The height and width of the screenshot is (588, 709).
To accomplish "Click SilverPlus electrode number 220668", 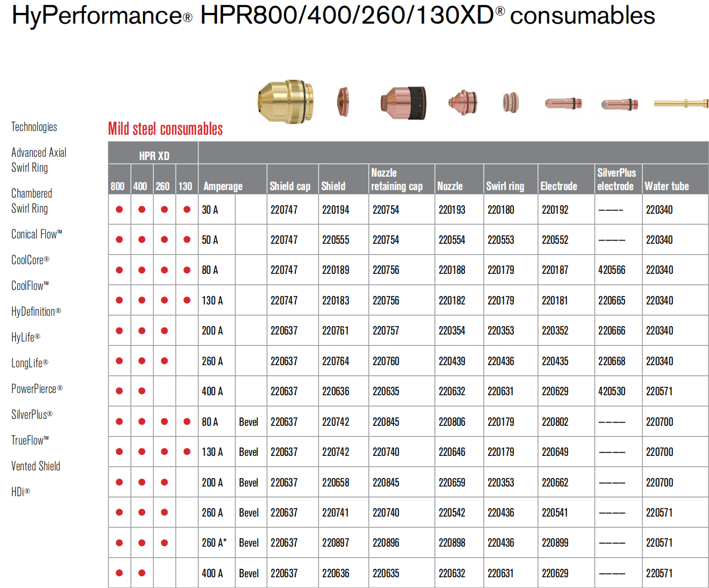I will (612, 361).
